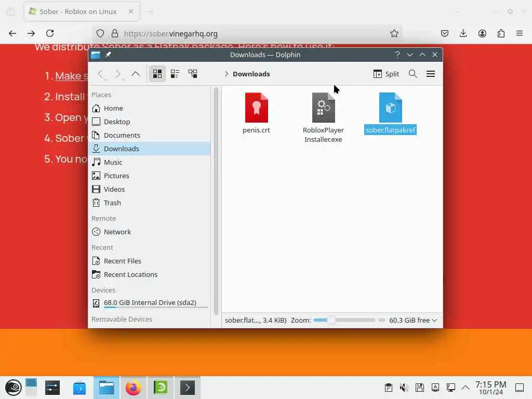This screenshot has width=532, height=399.
Task: Switch to Firefox in the taskbar
Action: [x=134, y=388]
